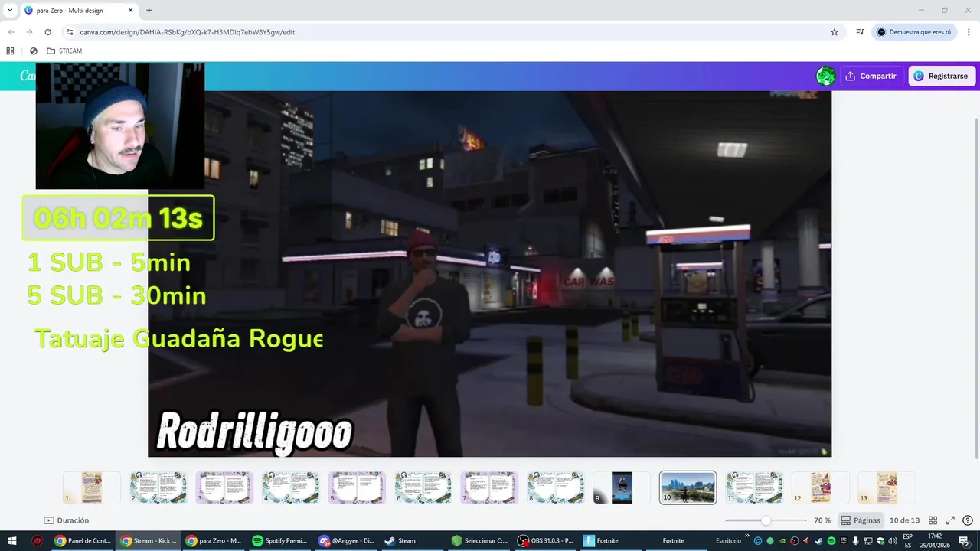Screen dimensions: 980x551
Task: Open the Windows Security shield tray icon
Action: (x=880, y=541)
